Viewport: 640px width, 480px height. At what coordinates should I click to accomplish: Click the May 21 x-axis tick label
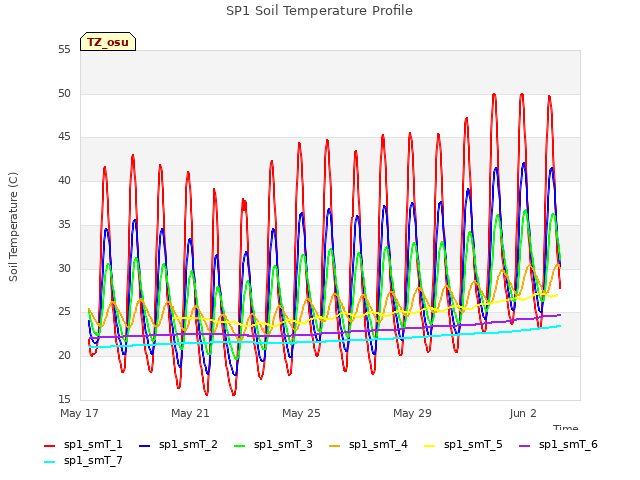(190, 413)
